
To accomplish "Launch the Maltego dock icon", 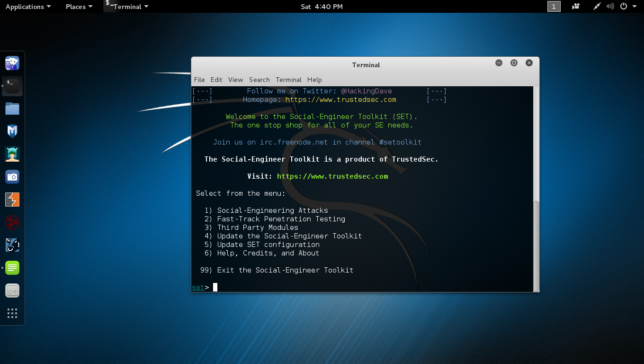I will (12, 154).
